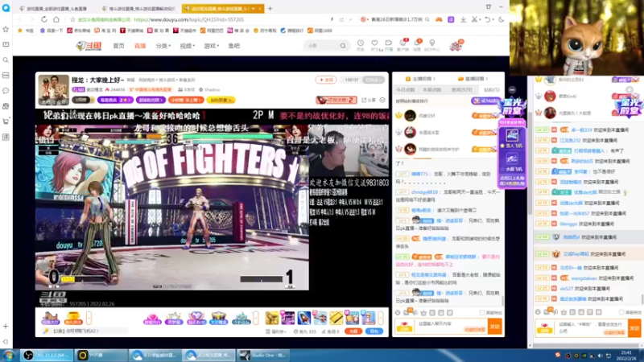Switch to the 钻粉(5) ranking tab
Screen dimensions: 644x362
pyautogui.click(x=491, y=90)
